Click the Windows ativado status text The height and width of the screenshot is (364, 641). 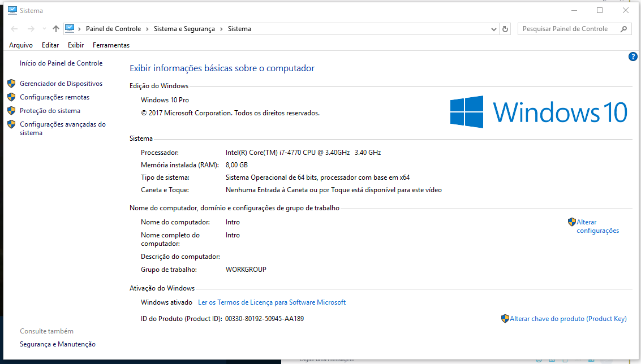tap(166, 302)
